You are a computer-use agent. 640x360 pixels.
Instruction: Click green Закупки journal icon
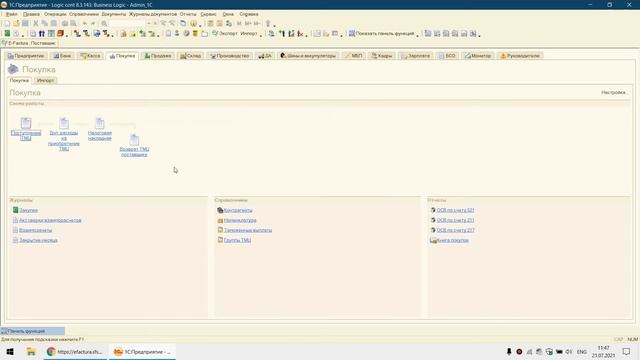[15, 210]
